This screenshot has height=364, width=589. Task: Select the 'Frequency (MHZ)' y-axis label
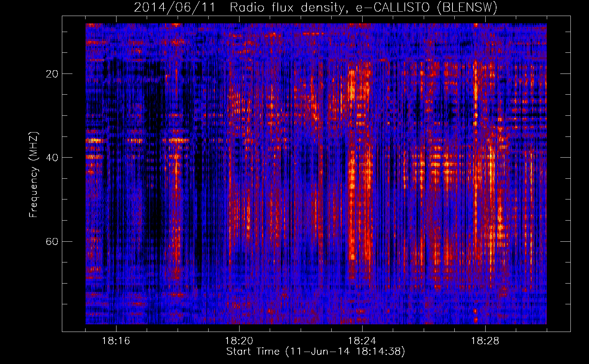33,175
